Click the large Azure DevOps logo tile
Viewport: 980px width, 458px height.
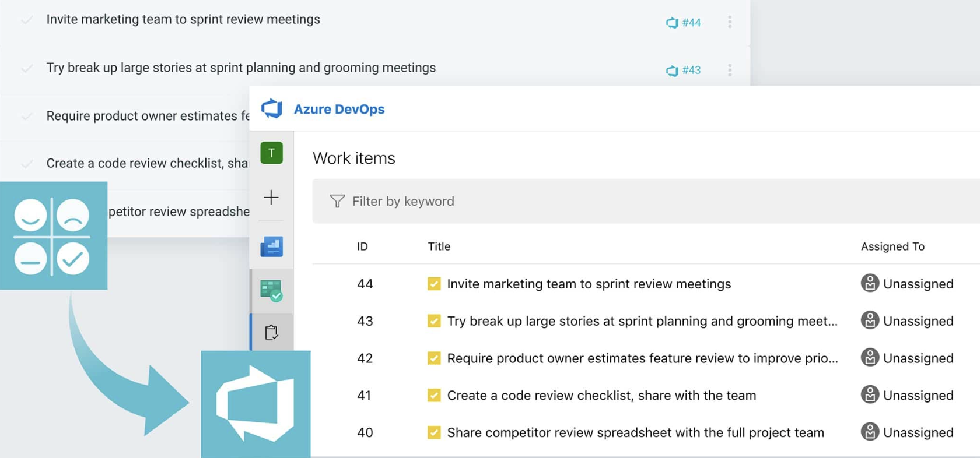click(x=256, y=404)
